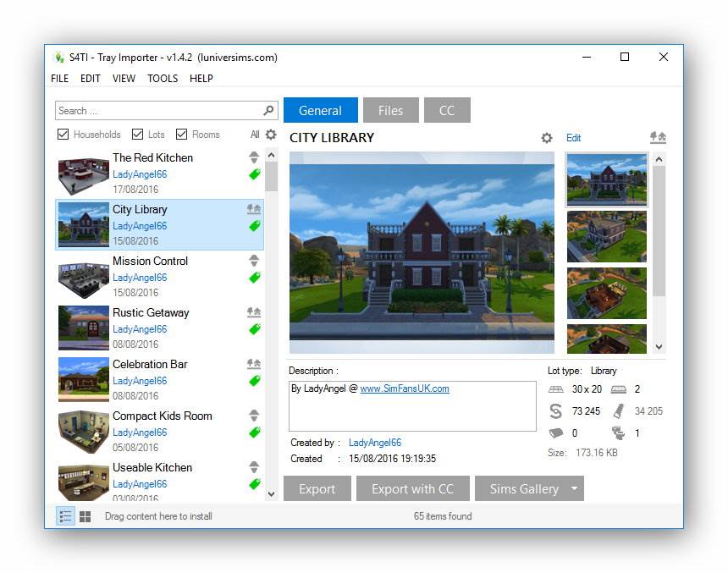728x573 pixels.
Task: Click the Export with CC button
Action: (x=413, y=488)
